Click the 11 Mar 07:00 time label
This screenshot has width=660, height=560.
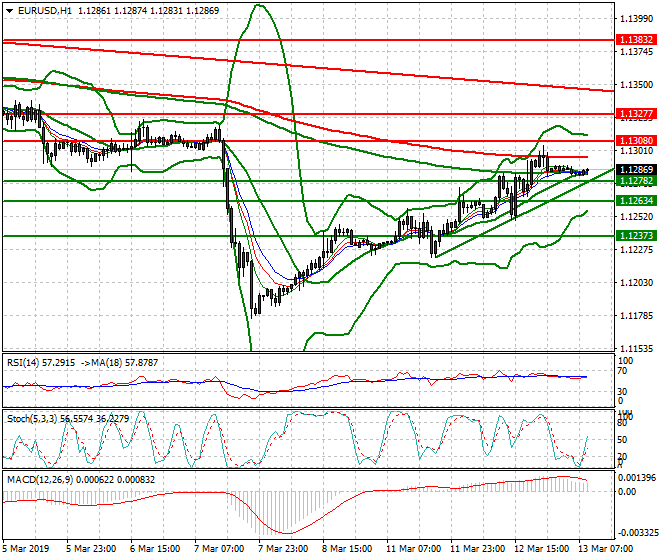click(x=413, y=549)
